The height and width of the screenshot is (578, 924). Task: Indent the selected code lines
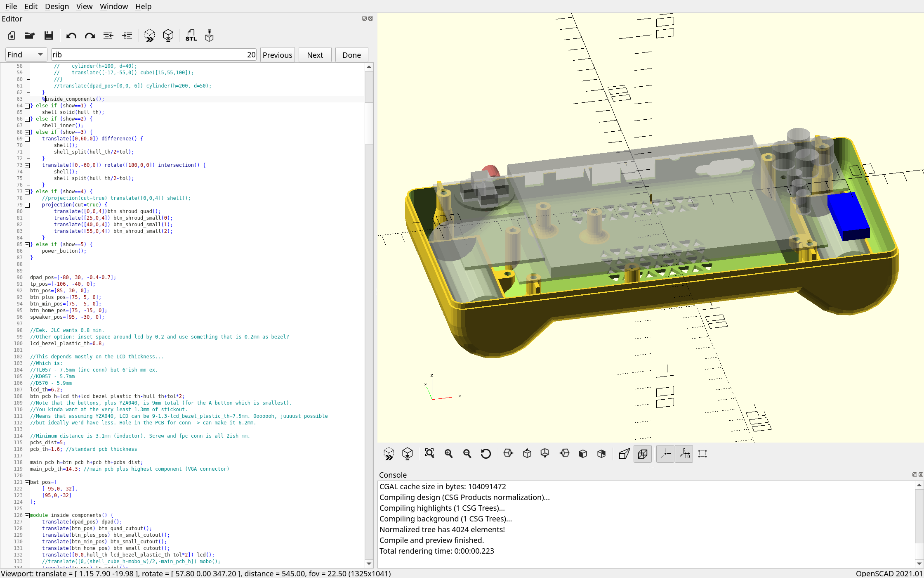pyautogui.click(x=127, y=36)
